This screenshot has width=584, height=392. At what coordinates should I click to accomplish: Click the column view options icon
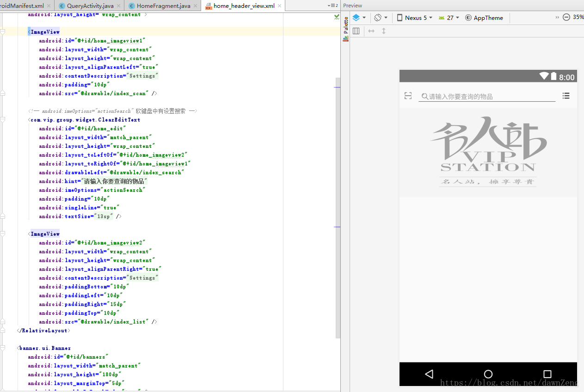pos(356,31)
